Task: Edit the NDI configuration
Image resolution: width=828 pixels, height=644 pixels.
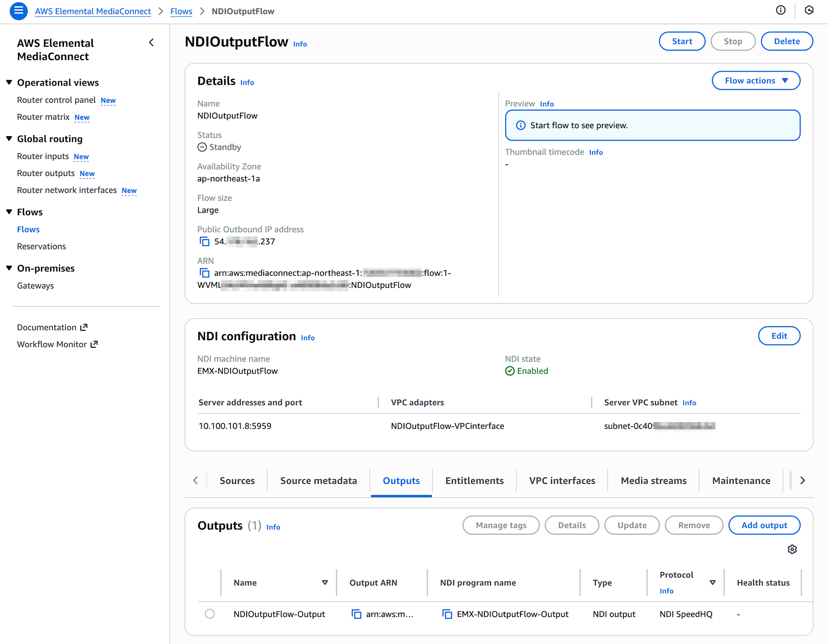Action: point(779,336)
